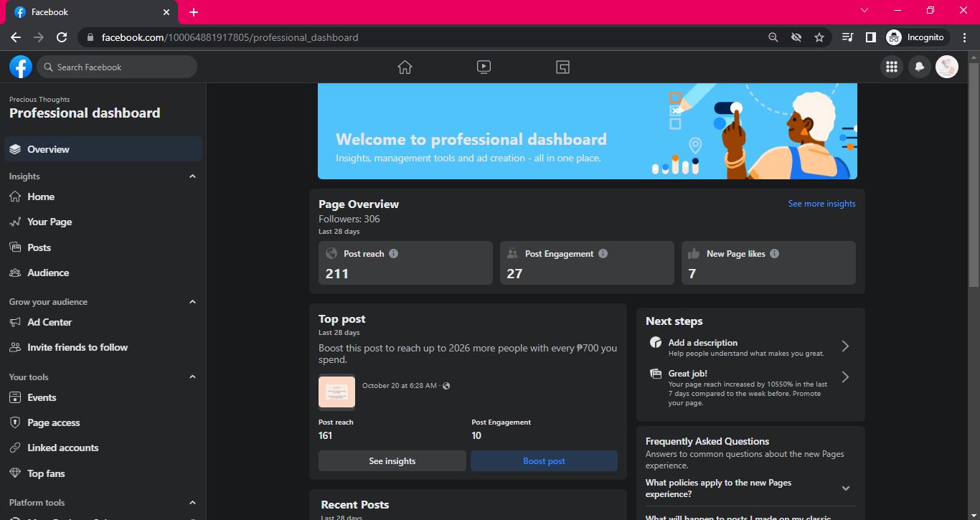Open the tab search dropdown arrow

click(864, 11)
